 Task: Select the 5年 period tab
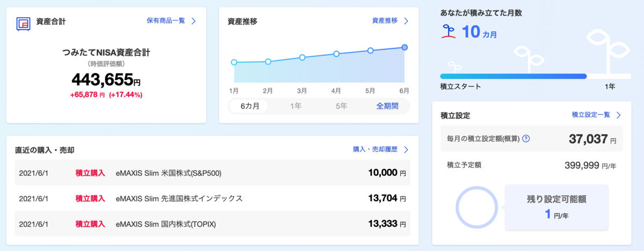341,106
